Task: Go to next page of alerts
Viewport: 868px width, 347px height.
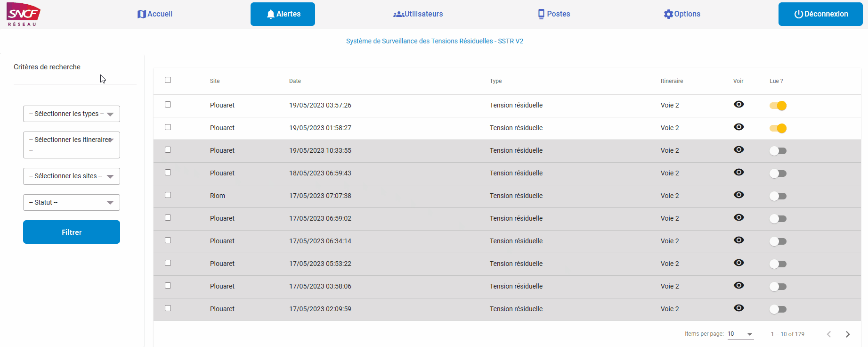Action: click(847, 334)
